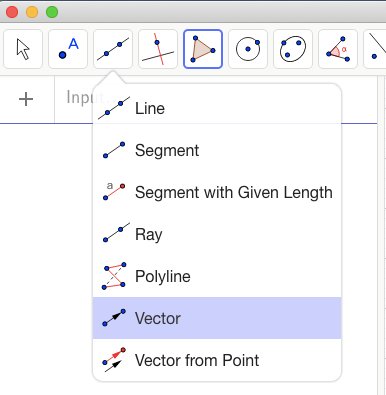Select the Ellipse tool
This screenshot has width=386, height=395.
[293, 49]
